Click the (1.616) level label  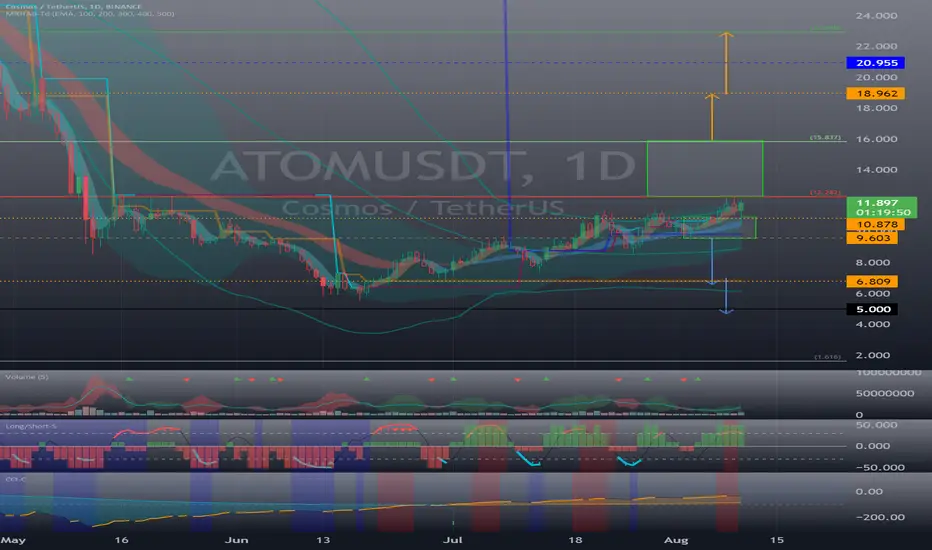tap(827, 357)
